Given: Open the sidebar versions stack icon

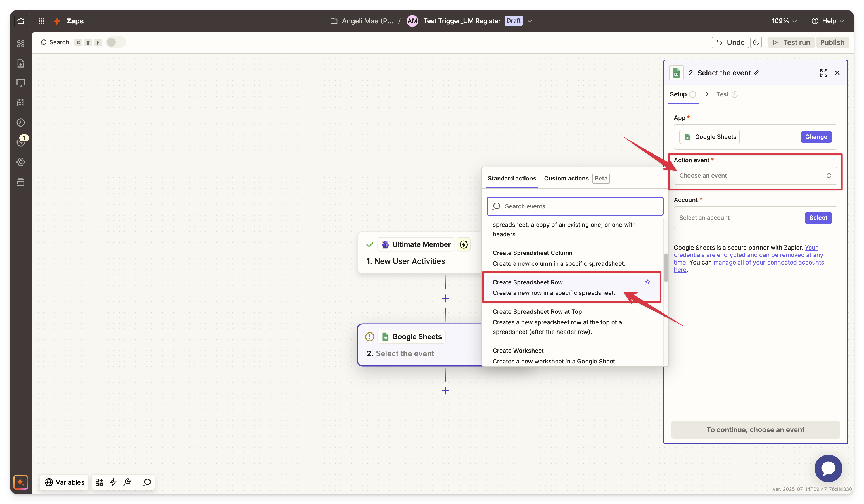Looking at the screenshot, I should click(x=20, y=182).
